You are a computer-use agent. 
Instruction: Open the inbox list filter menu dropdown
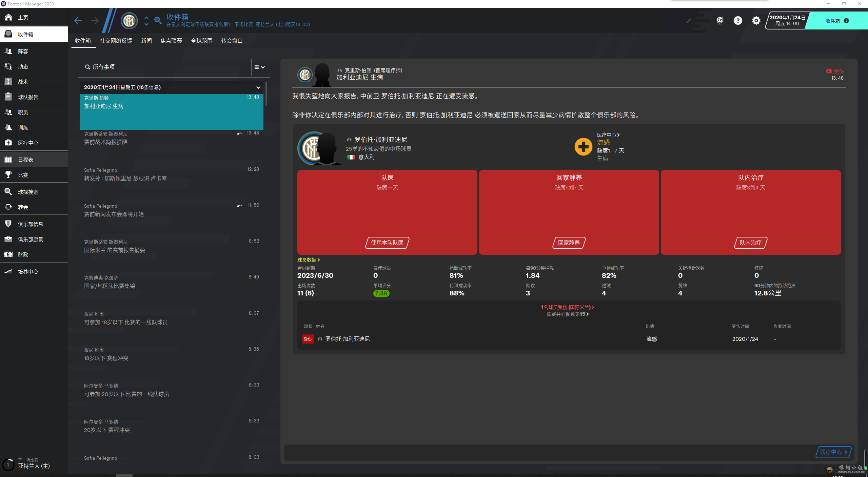coord(259,67)
